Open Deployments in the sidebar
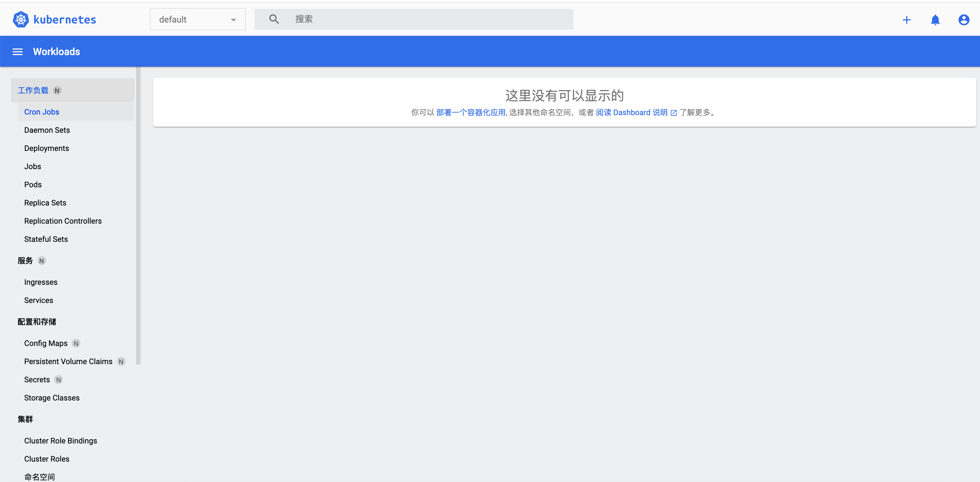 47,148
